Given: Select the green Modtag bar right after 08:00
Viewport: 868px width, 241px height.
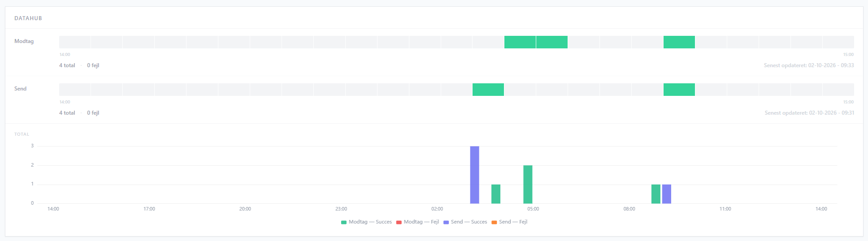Looking at the screenshot, I should click(656, 194).
